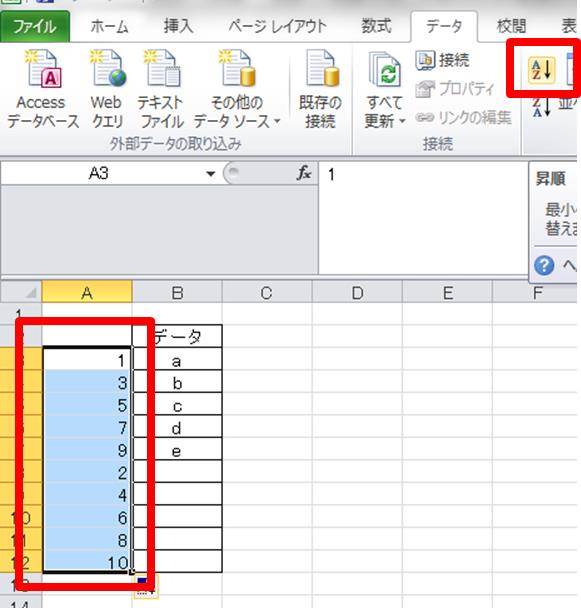Viewport: 581px width, 608px height.
Task: Expand the Name Box dropdown arrow
Action: [x=211, y=173]
